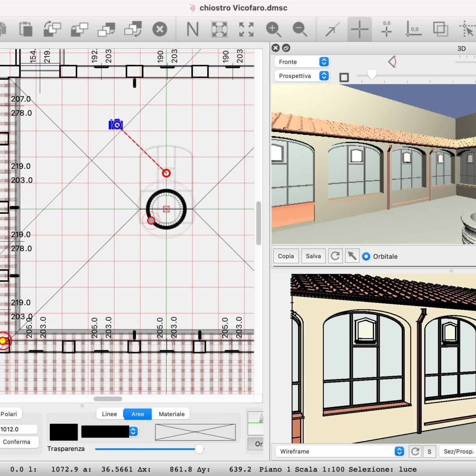Image resolution: width=476 pixels, height=476 pixels.
Task: Click the N north orientation icon
Action: point(192,29)
